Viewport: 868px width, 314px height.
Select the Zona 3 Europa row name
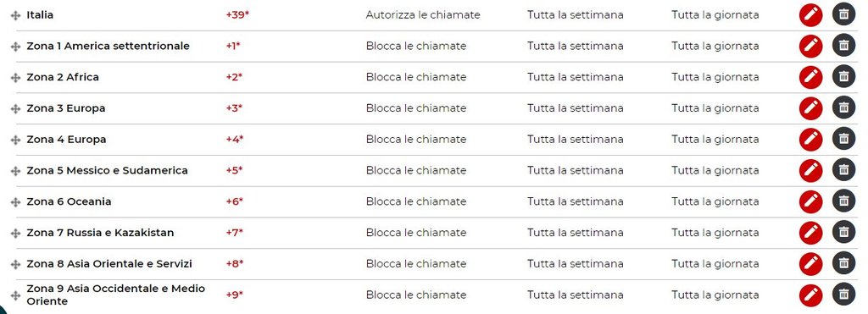(x=66, y=108)
